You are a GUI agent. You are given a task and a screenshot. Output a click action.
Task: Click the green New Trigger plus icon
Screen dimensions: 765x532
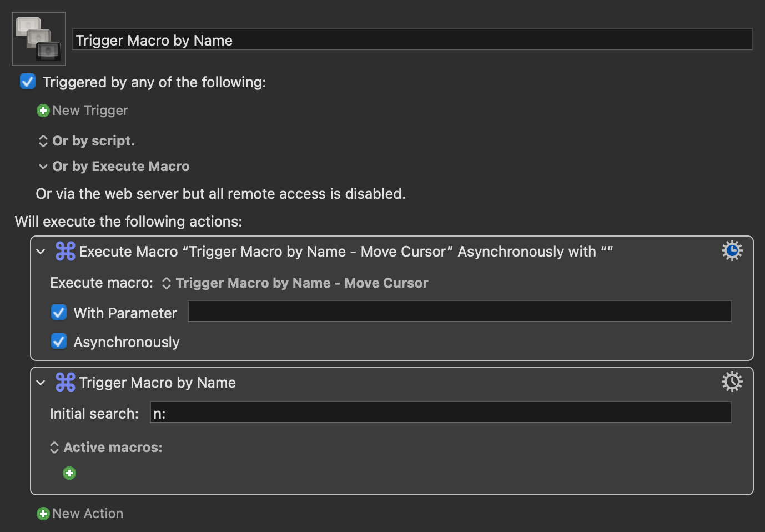pos(43,111)
